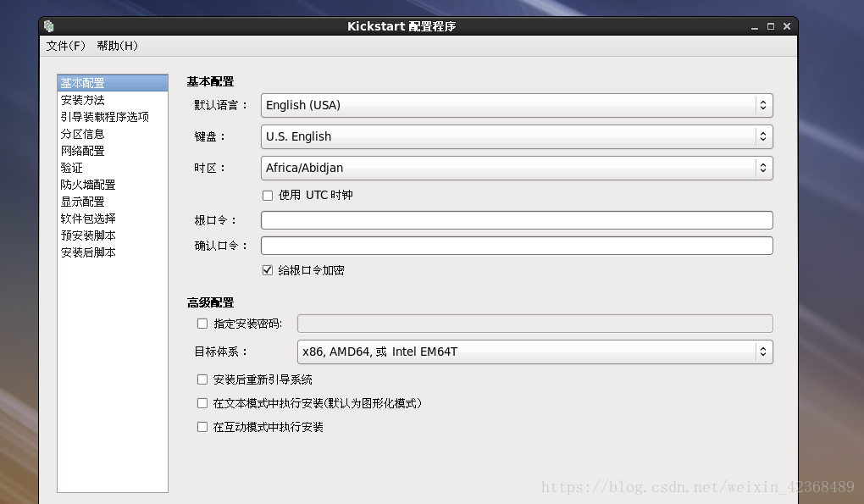Click the Kickstart app icon in title bar
Image resolution: width=864 pixels, height=504 pixels.
pyautogui.click(x=49, y=26)
